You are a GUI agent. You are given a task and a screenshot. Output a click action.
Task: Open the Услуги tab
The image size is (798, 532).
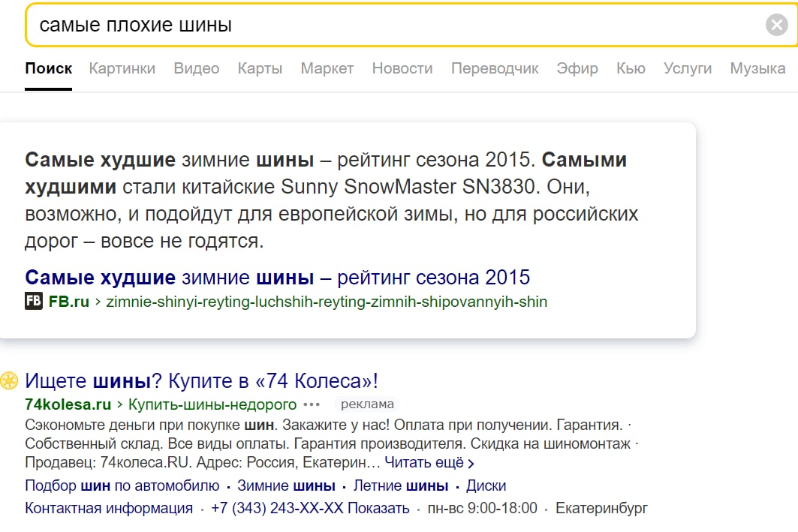[688, 68]
